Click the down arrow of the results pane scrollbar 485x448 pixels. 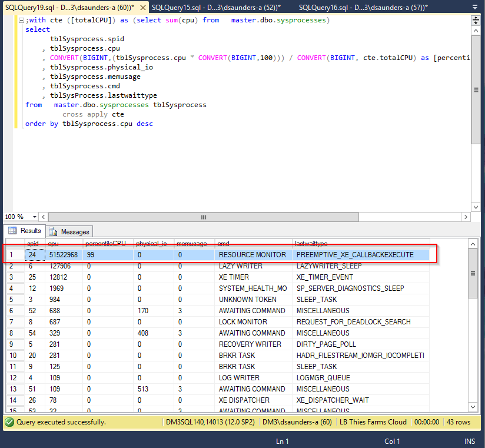pyautogui.click(x=473, y=407)
